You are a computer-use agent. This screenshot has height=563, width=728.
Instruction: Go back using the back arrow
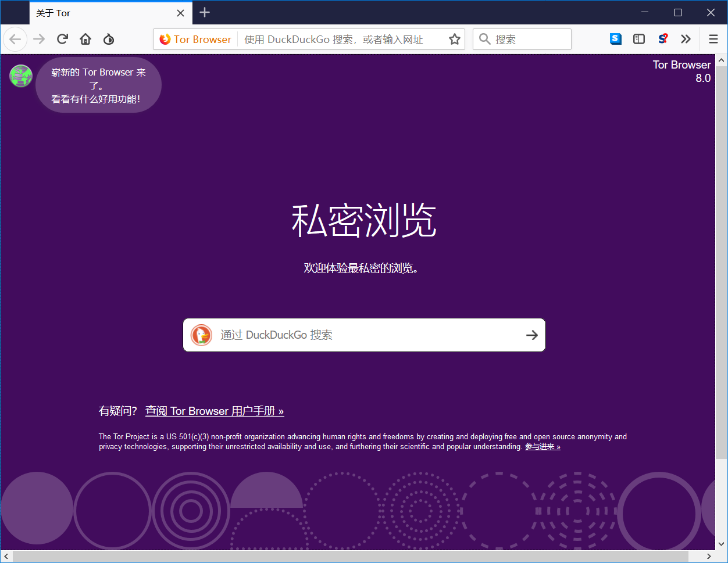point(15,40)
